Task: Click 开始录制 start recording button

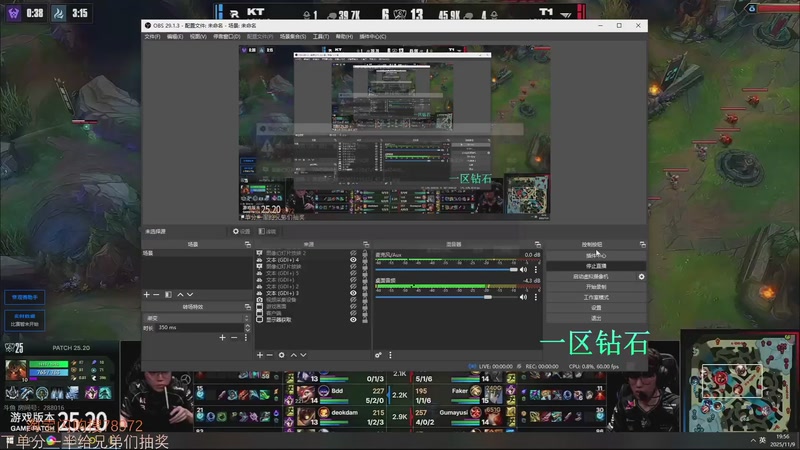Action: 596,287
